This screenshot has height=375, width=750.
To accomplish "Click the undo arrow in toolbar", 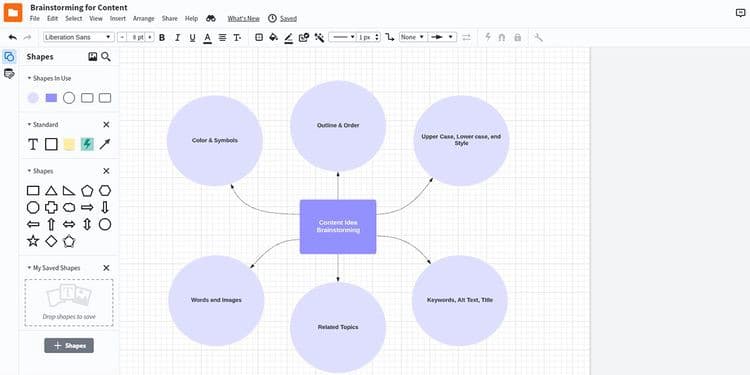I will coord(13,37).
